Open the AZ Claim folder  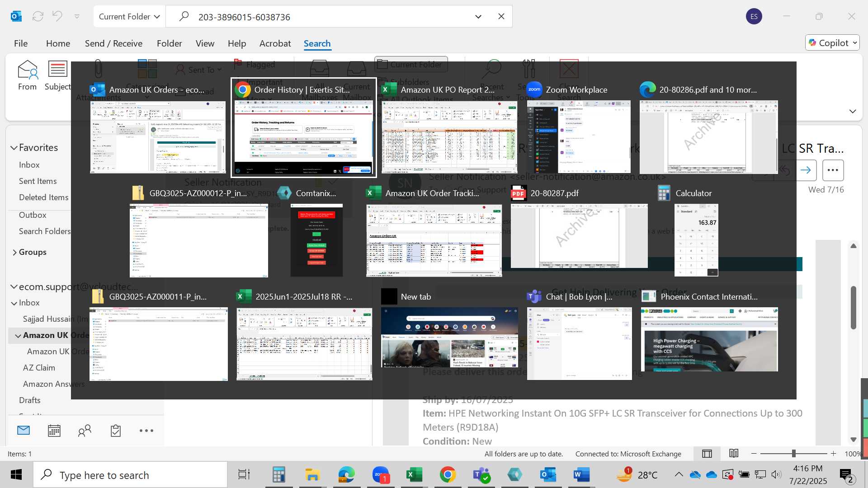tap(39, 368)
